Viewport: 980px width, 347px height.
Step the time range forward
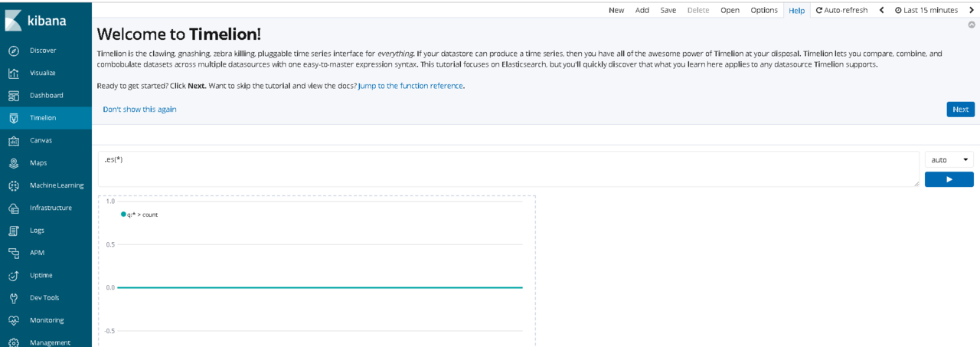point(972,10)
